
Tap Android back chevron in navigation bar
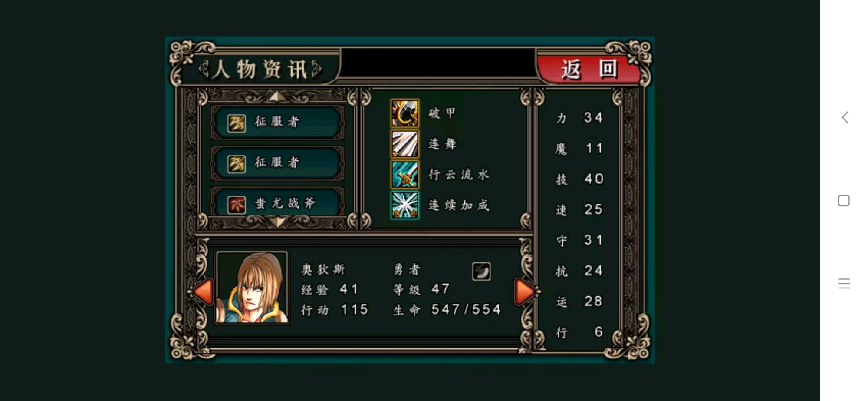pos(845,117)
